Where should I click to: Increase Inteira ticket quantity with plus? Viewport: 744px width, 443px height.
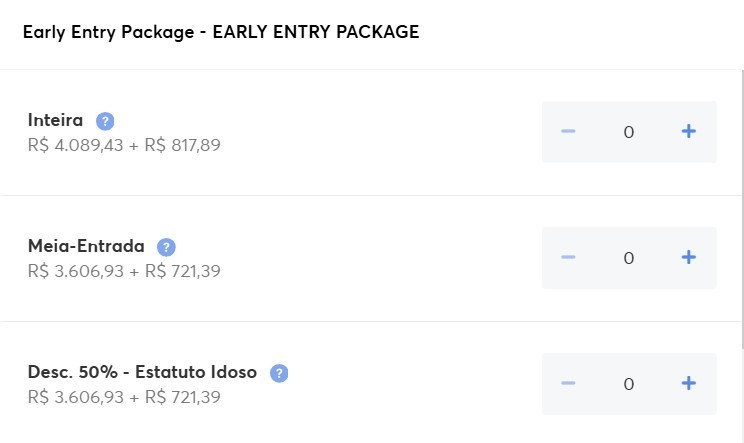[x=688, y=131]
